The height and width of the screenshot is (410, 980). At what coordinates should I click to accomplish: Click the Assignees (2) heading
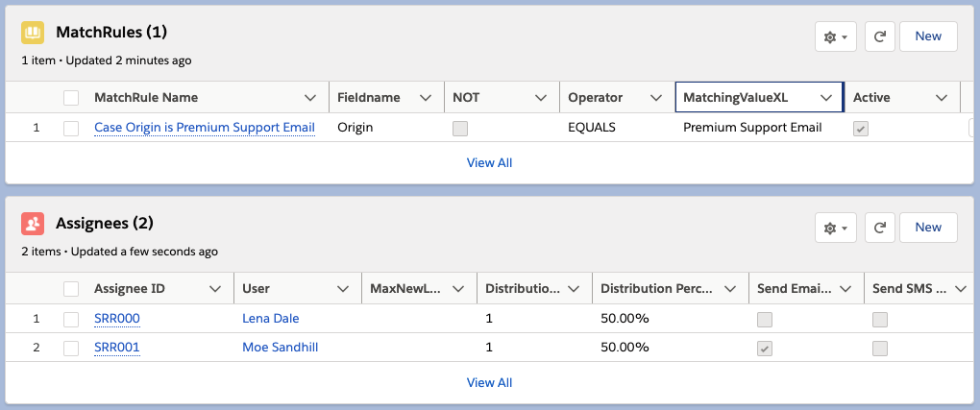point(105,223)
